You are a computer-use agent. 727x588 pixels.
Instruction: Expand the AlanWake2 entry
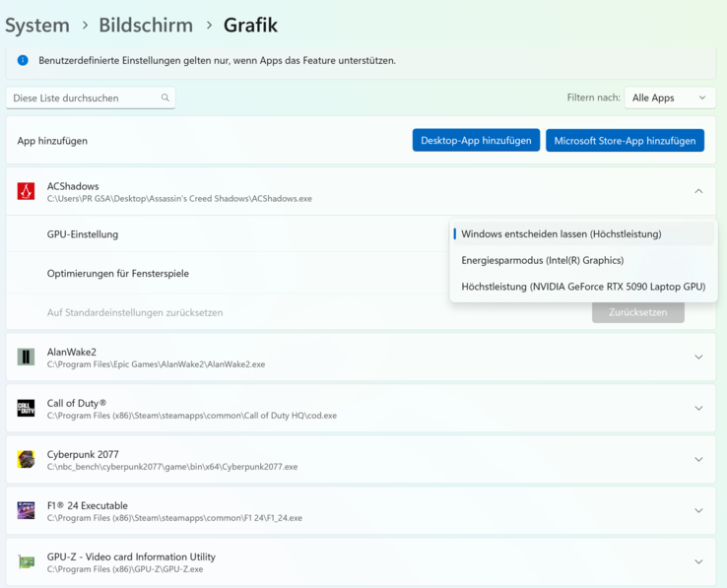click(698, 358)
